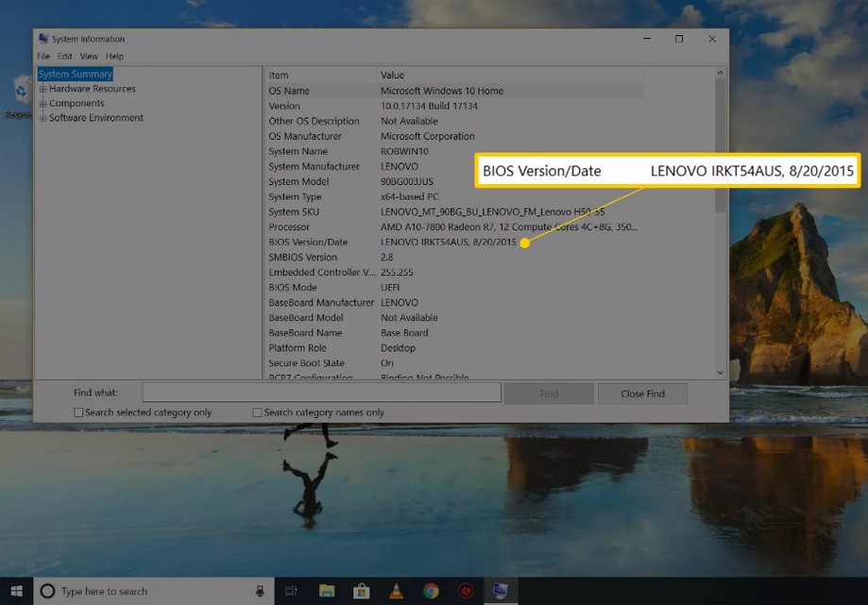Click the Type here to search box
Screen dimensions: 868x605
(155, 591)
